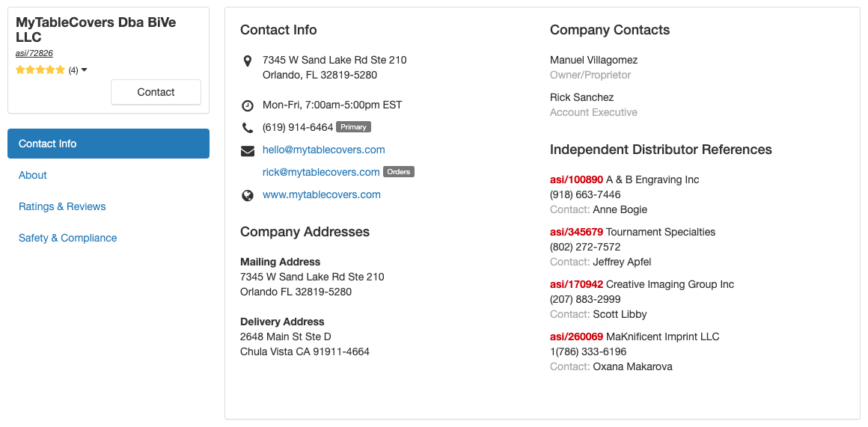The height and width of the screenshot is (427, 868).
Task: Click the map pin location icon
Action: click(x=248, y=61)
